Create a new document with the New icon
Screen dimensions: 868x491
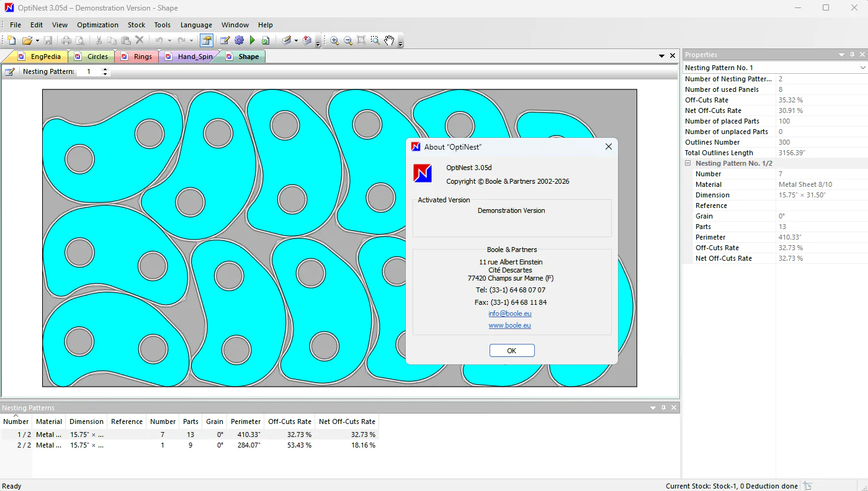pos(12,40)
